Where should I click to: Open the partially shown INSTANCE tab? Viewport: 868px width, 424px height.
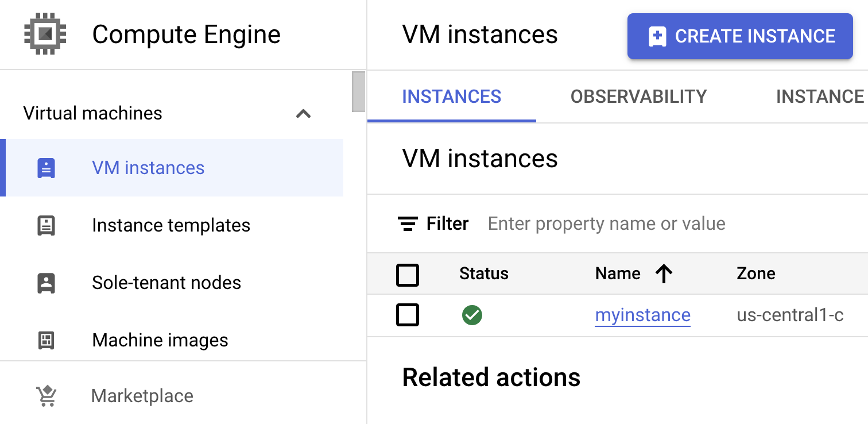(820, 97)
